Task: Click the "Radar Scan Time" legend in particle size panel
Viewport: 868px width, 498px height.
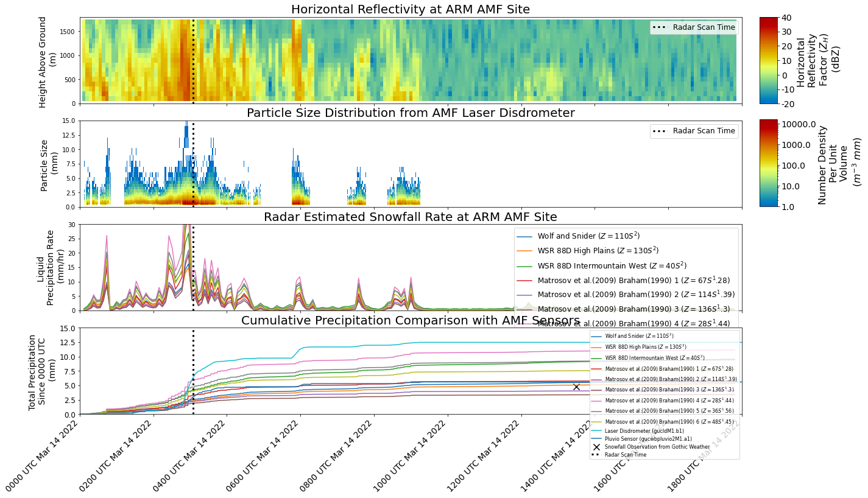Action: 694,131
